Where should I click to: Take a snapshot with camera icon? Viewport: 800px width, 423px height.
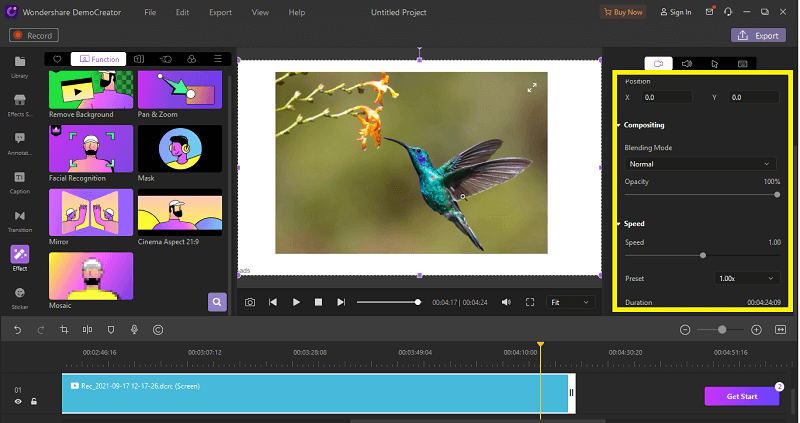tap(249, 302)
